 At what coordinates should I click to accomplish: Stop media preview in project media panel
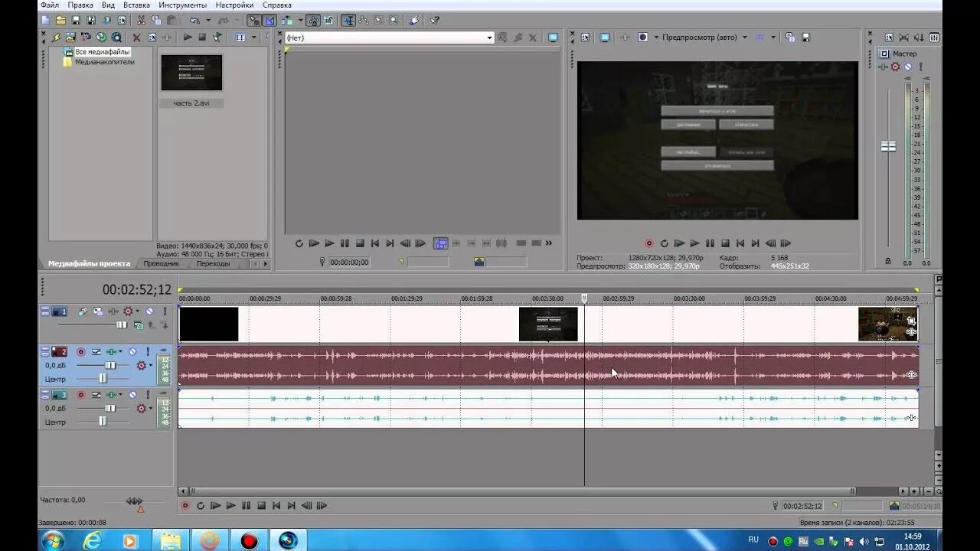pos(202,37)
